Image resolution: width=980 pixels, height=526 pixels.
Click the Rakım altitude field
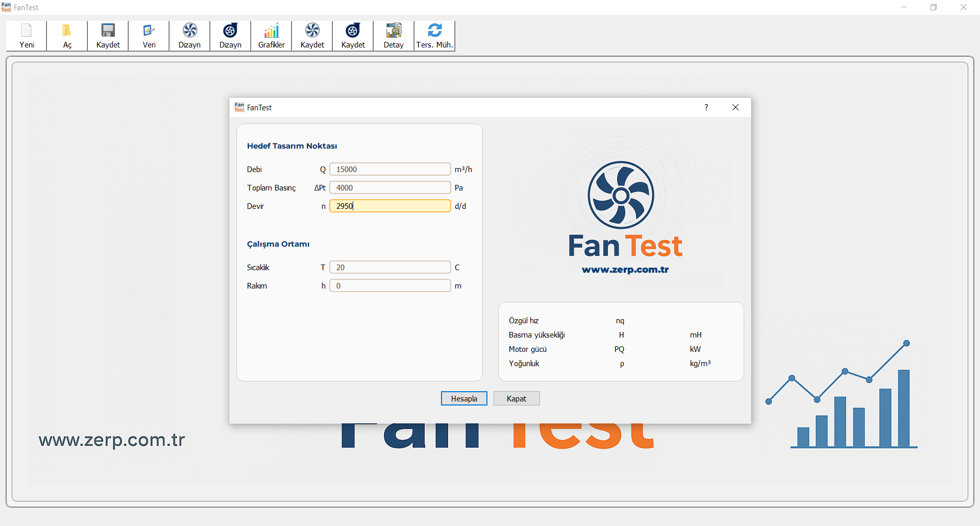pos(389,285)
